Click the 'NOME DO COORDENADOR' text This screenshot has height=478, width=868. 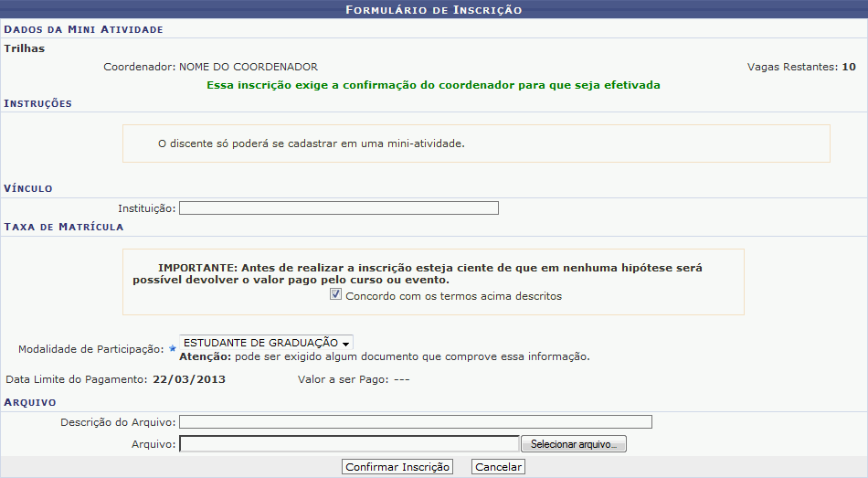(248, 67)
